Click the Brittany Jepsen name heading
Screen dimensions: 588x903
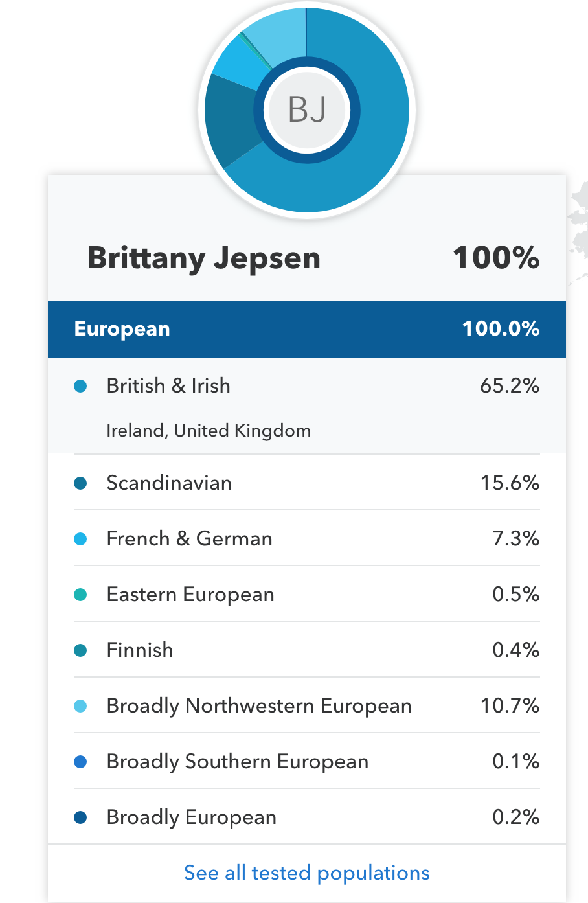point(204,258)
